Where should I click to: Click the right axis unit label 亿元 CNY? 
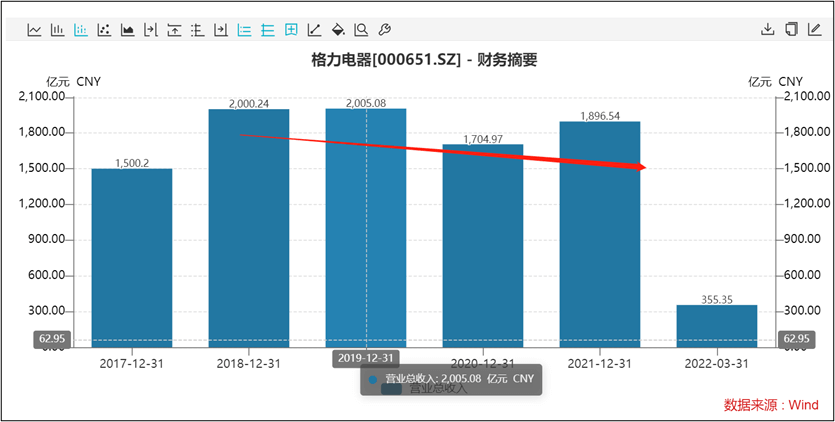point(775,82)
